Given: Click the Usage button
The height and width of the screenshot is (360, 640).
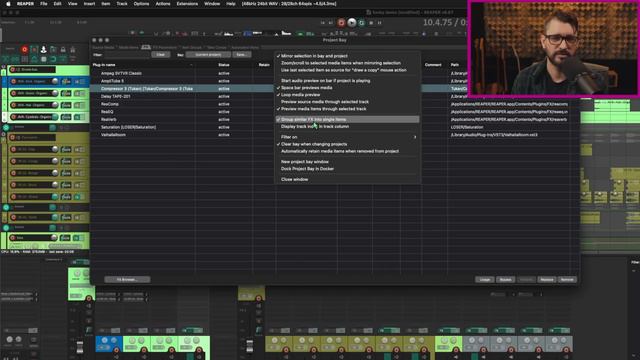Looking at the screenshot, I should click(x=484, y=280).
